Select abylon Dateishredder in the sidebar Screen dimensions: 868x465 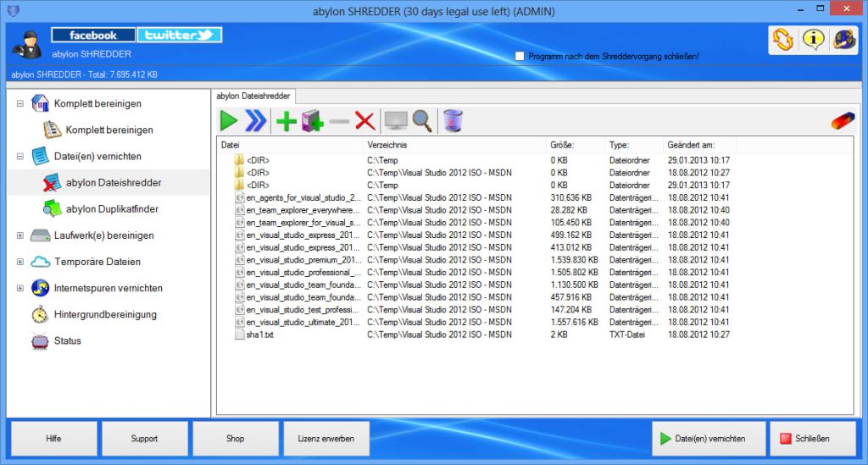(x=103, y=182)
